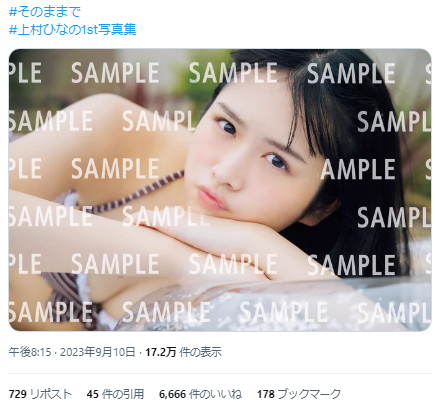
Task: Click the リポスト label text
Action: click(x=51, y=394)
